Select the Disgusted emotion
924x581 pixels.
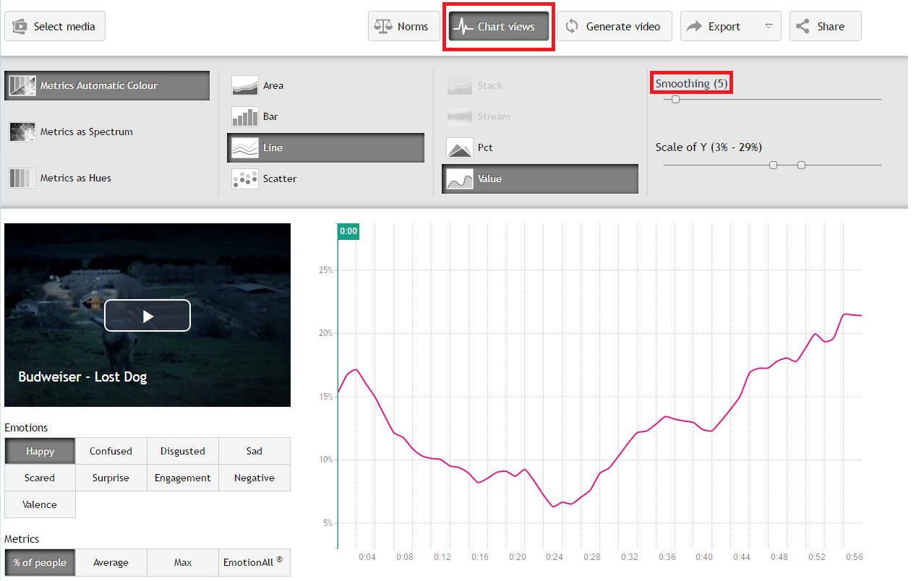point(182,451)
